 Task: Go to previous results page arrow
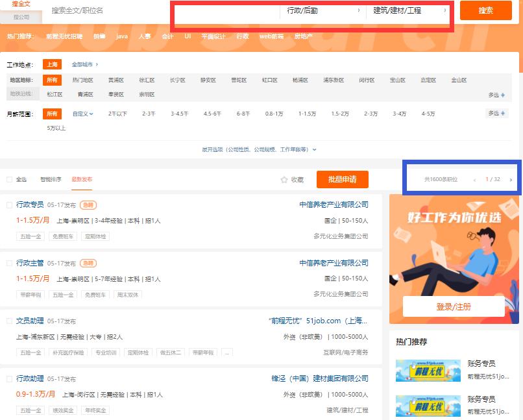(474, 180)
